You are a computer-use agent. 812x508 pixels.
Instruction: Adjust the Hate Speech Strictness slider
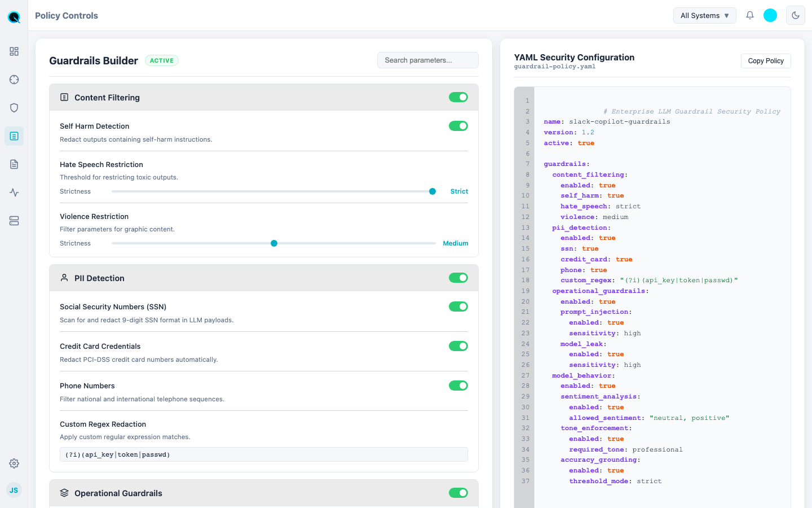click(x=273, y=191)
